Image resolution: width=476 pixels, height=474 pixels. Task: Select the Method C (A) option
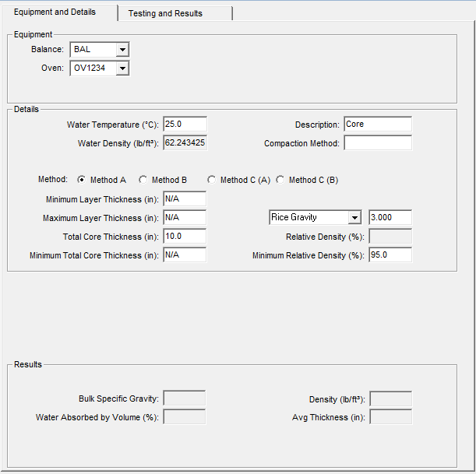click(x=212, y=180)
